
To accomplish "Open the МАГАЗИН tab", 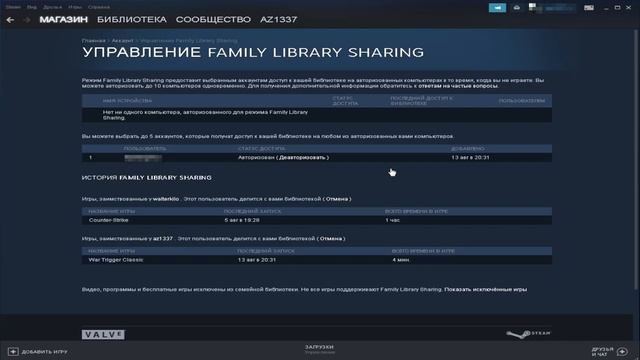I will [x=63, y=20].
